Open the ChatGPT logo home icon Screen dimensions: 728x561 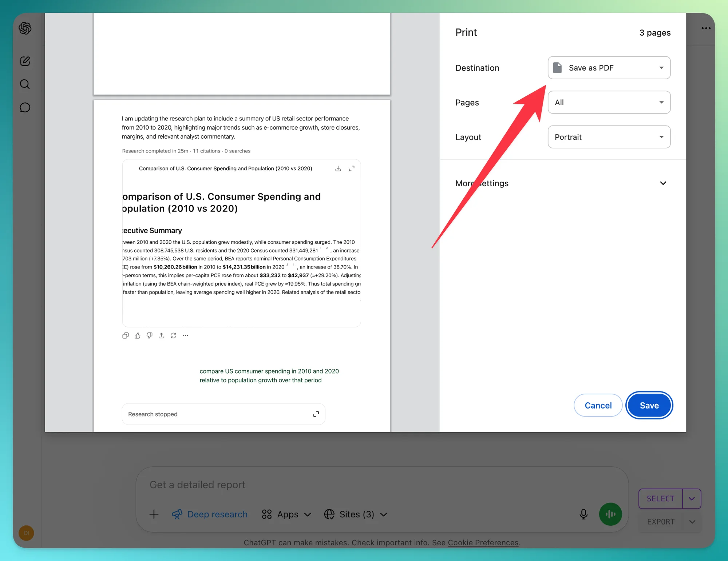(x=25, y=28)
